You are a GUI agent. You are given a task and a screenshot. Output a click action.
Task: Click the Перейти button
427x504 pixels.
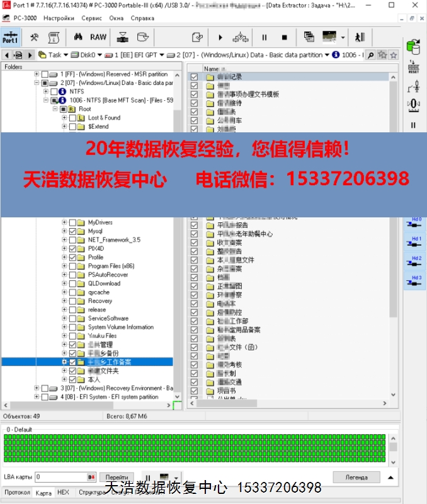[117, 477]
